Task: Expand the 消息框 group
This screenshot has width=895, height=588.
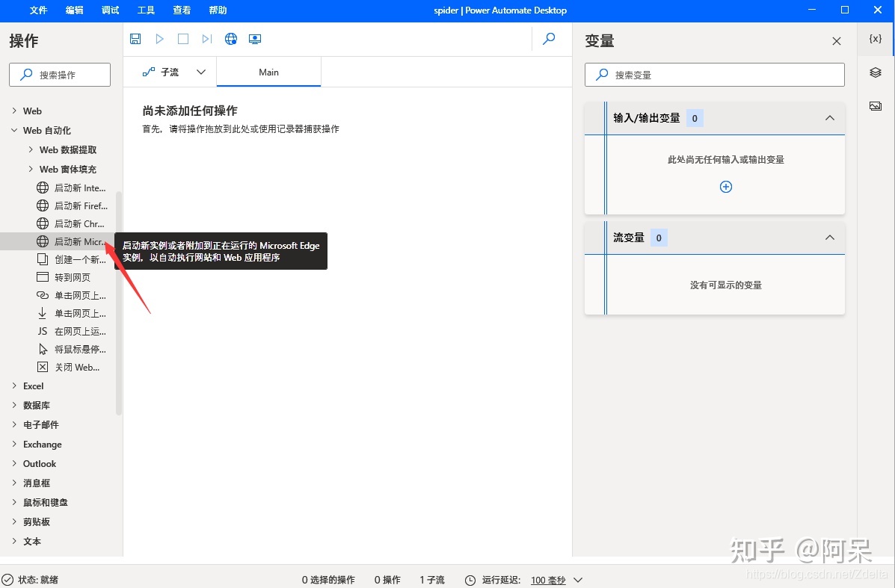Action: coord(14,483)
